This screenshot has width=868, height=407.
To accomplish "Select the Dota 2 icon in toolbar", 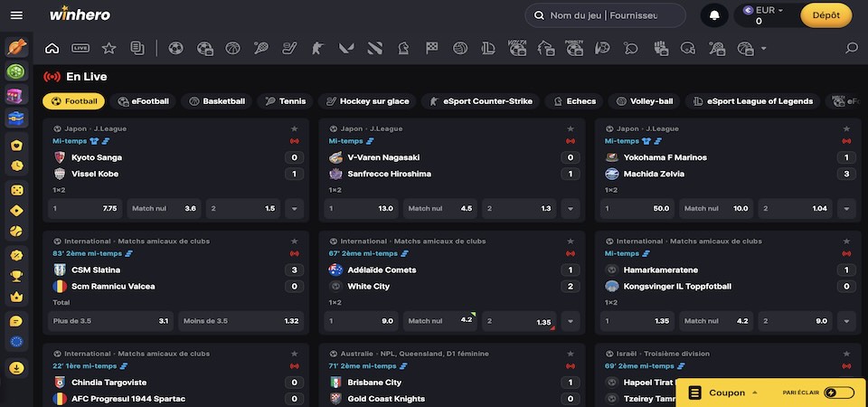I will point(374,48).
